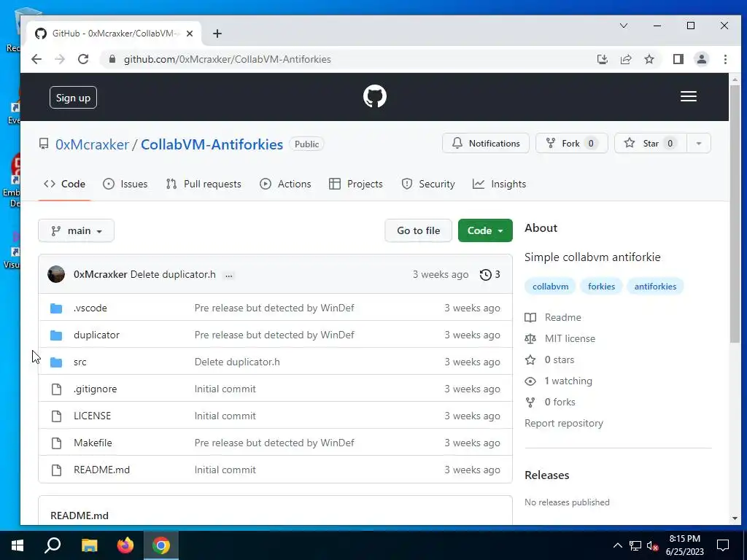The width and height of the screenshot is (747, 560).
Task: Click the Sign up button
Action: [x=73, y=98]
